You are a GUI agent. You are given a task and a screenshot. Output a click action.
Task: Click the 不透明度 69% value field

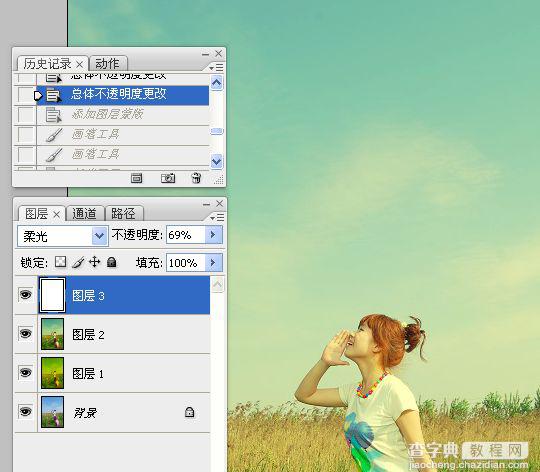[186, 235]
